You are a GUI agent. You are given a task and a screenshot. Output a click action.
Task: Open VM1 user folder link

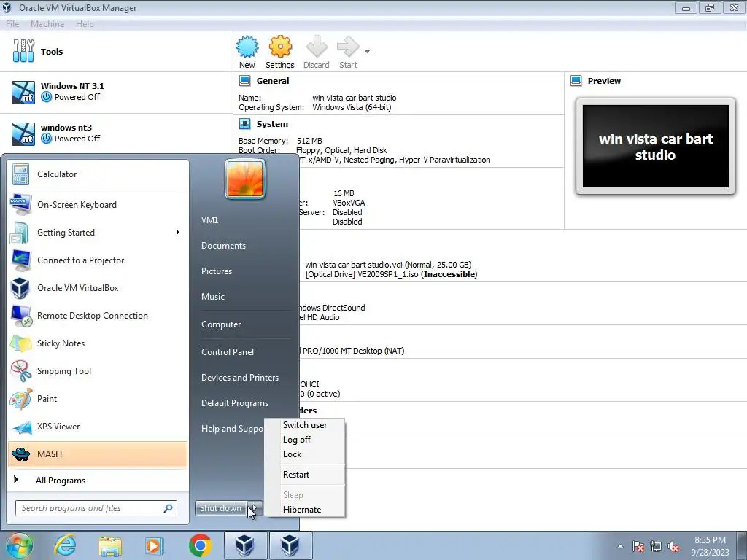pos(209,220)
